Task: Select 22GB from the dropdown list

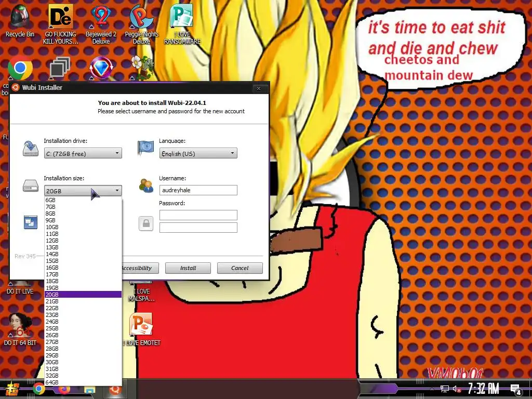Action: [83, 308]
